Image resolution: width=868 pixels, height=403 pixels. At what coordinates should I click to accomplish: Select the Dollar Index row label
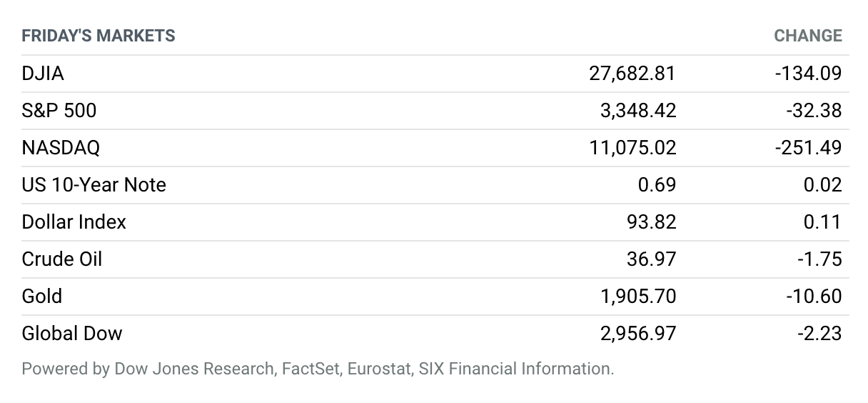tap(74, 222)
